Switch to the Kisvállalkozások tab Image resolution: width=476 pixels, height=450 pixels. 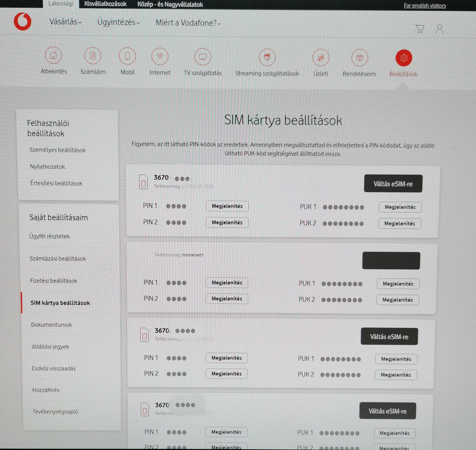tap(105, 4)
